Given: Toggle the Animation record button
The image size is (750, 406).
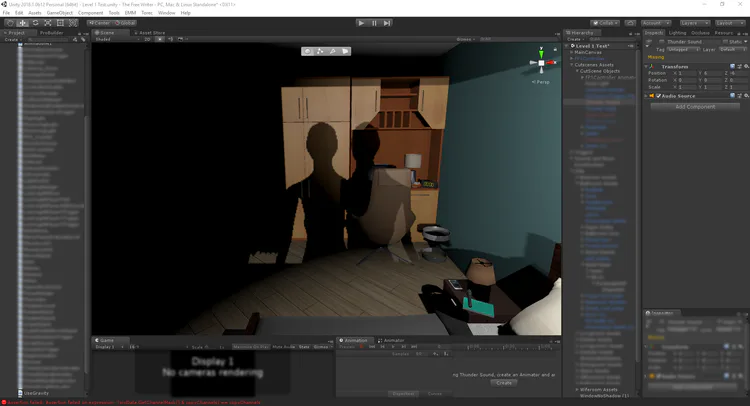Looking at the screenshot, I should coord(362,347).
